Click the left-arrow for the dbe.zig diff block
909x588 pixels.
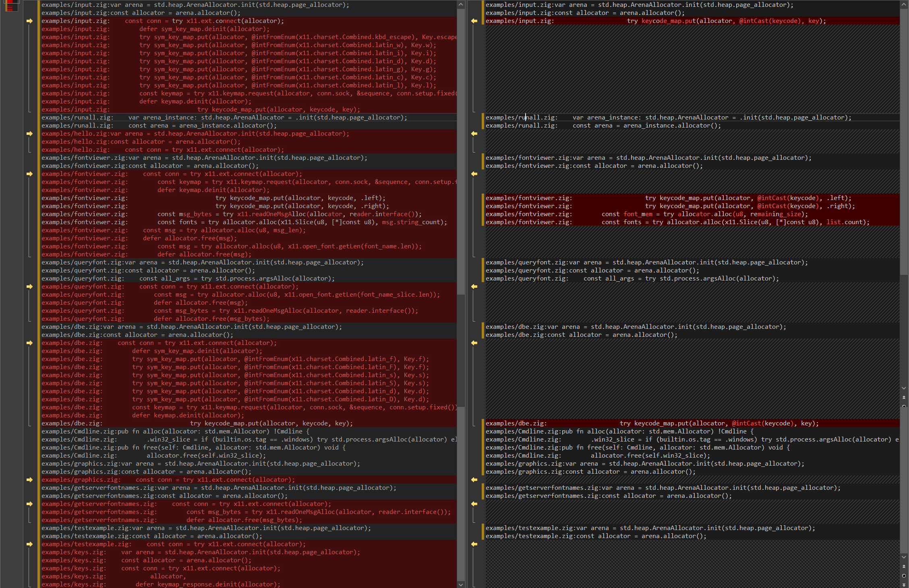pyautogui.click(x=474, y=343)
